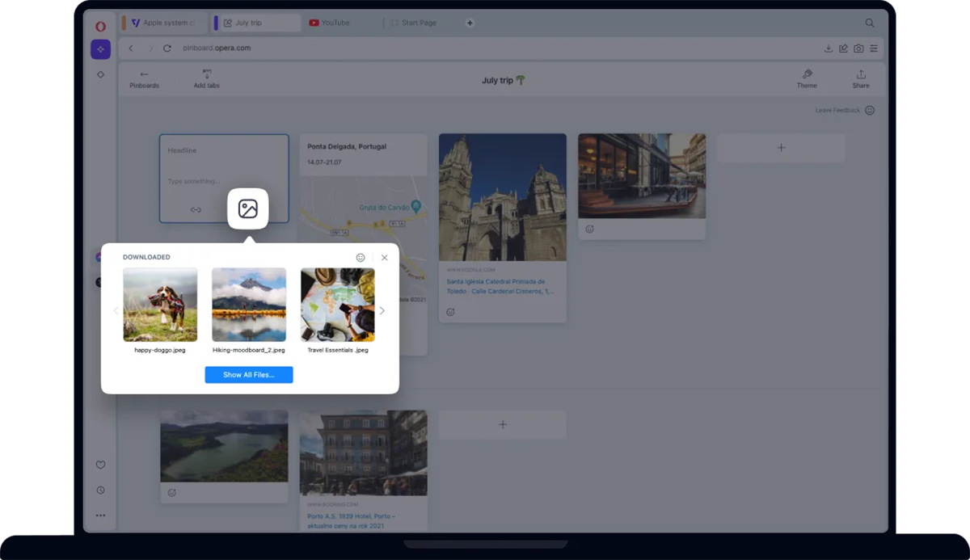Viewport: 970px width, 560px height.
Task: Open the Easy Setup menu icon
Action: coord(874,48)
